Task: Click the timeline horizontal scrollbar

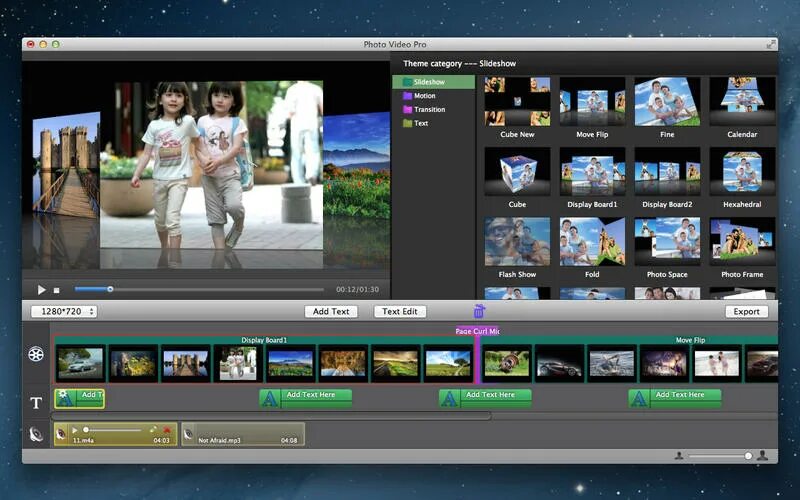Action: click(x=271, y=416)
